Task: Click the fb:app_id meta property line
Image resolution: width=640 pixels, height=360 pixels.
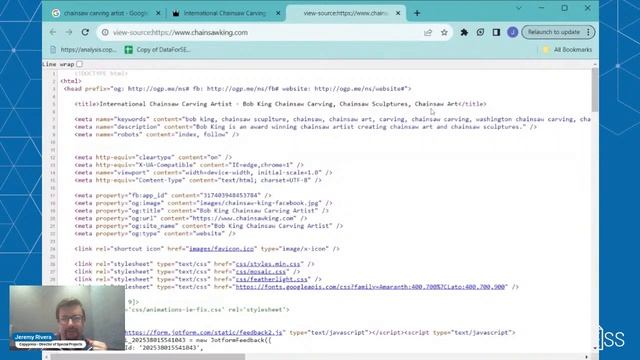Action: click(x=173, y=196)
